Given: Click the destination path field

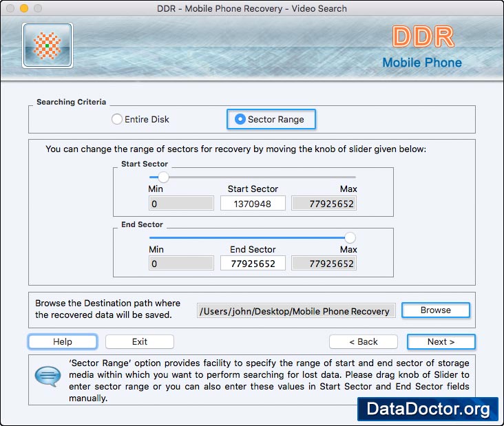Looking at the screenshot, I should point(296,310).
